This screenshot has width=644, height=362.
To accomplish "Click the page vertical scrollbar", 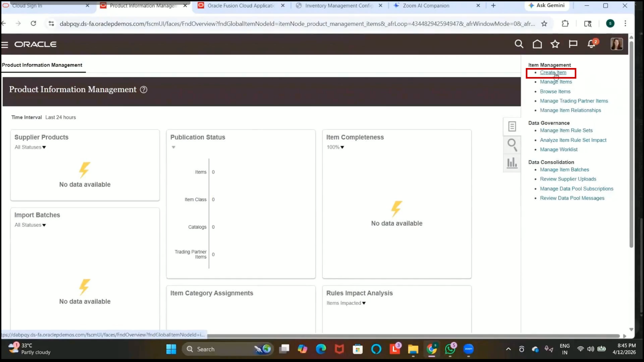I will 631,144.
